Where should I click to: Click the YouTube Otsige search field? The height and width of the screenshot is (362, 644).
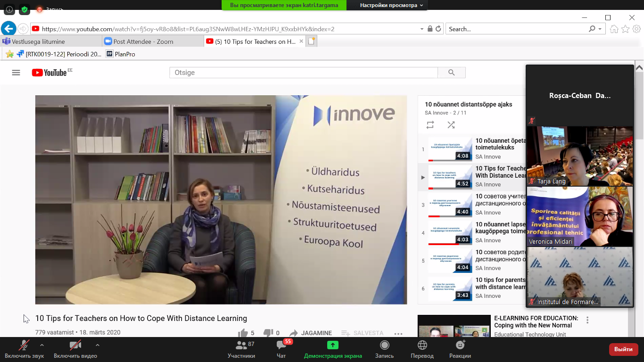[303, 73]
